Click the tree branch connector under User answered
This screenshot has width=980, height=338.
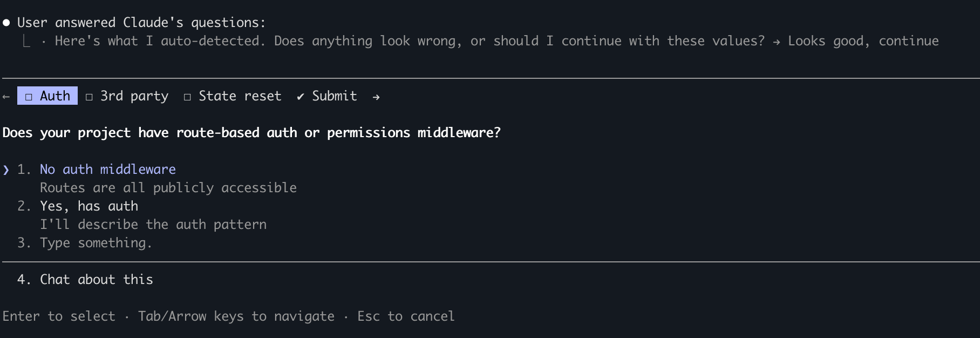pos(26,41)
